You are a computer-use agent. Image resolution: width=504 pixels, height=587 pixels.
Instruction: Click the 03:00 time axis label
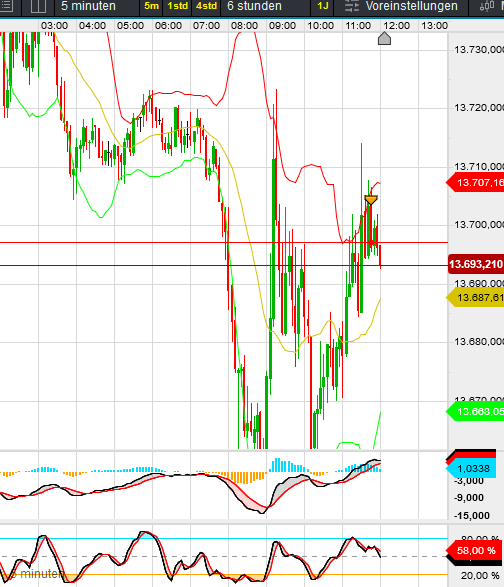click(x=54, y=26)
